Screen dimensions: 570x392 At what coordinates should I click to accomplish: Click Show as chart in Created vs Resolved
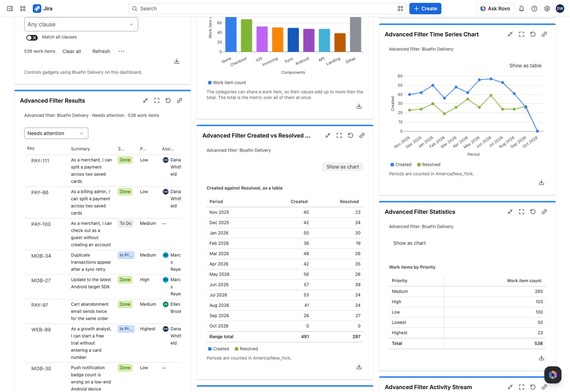(343, 167)
